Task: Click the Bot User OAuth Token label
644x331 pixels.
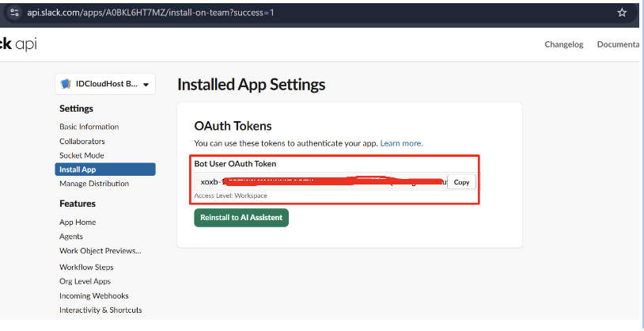Action: [x=235, y=164]
